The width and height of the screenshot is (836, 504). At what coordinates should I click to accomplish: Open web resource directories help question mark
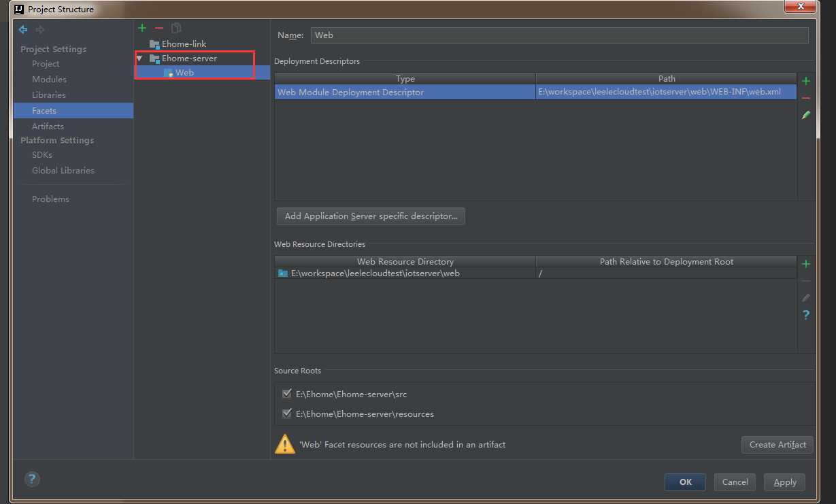pyautogui.click(x=806, y=315)
